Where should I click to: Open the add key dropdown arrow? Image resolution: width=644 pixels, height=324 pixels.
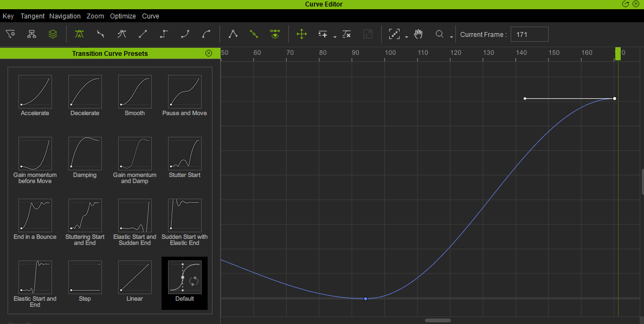click(x=335, y=37)
